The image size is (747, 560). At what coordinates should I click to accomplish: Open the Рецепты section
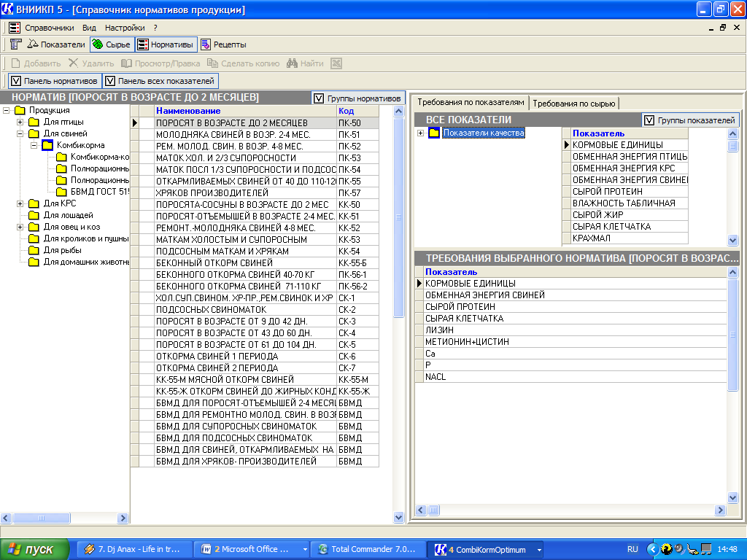223,44
